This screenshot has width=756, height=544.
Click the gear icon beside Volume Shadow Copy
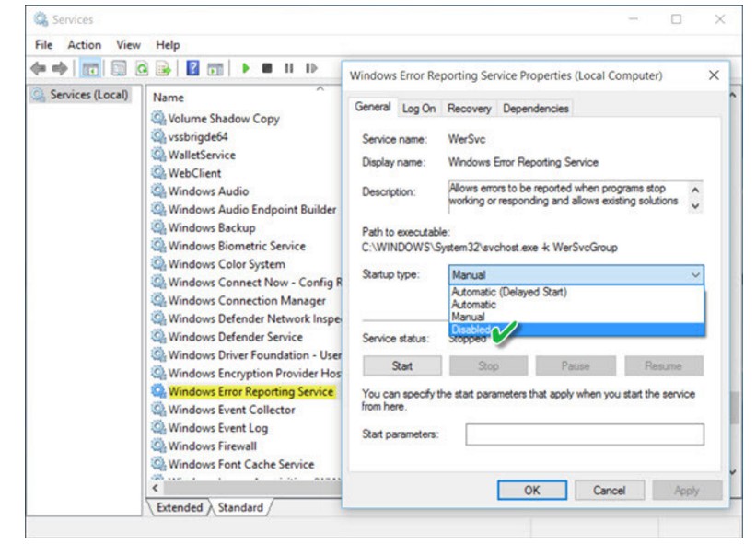point(158,118)
